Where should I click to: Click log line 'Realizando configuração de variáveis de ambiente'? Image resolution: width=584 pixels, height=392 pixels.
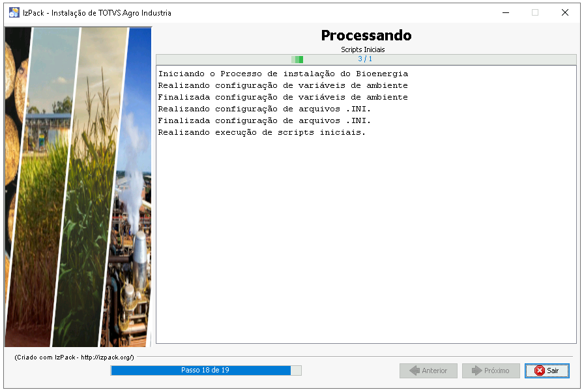point(283,85)
